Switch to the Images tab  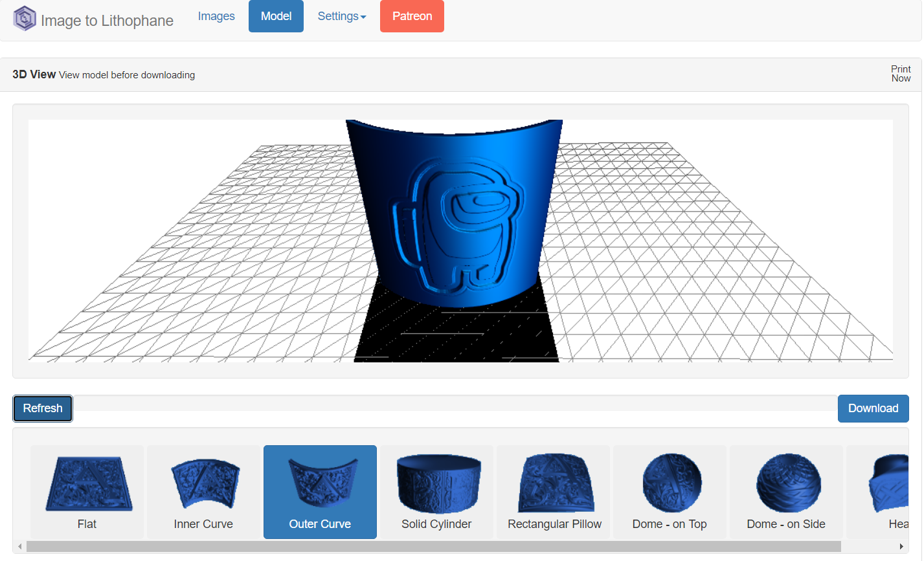tap(216, 16)
